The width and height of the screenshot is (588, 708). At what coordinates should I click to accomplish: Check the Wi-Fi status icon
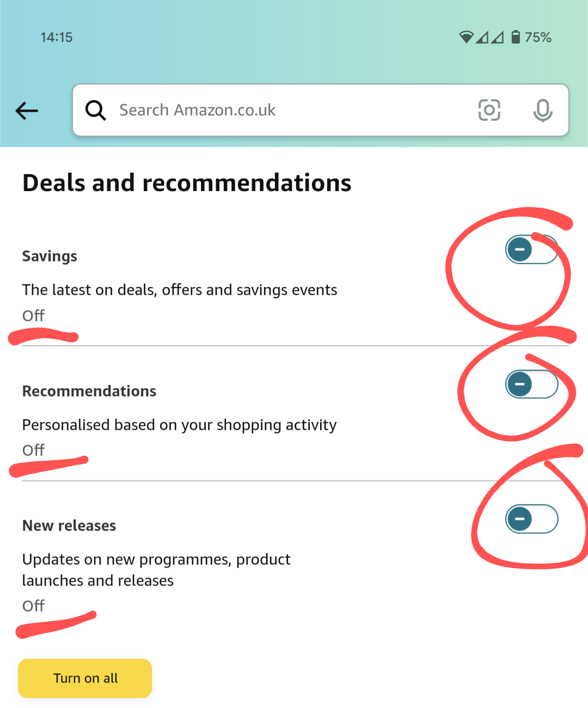(x=466, y=37)
